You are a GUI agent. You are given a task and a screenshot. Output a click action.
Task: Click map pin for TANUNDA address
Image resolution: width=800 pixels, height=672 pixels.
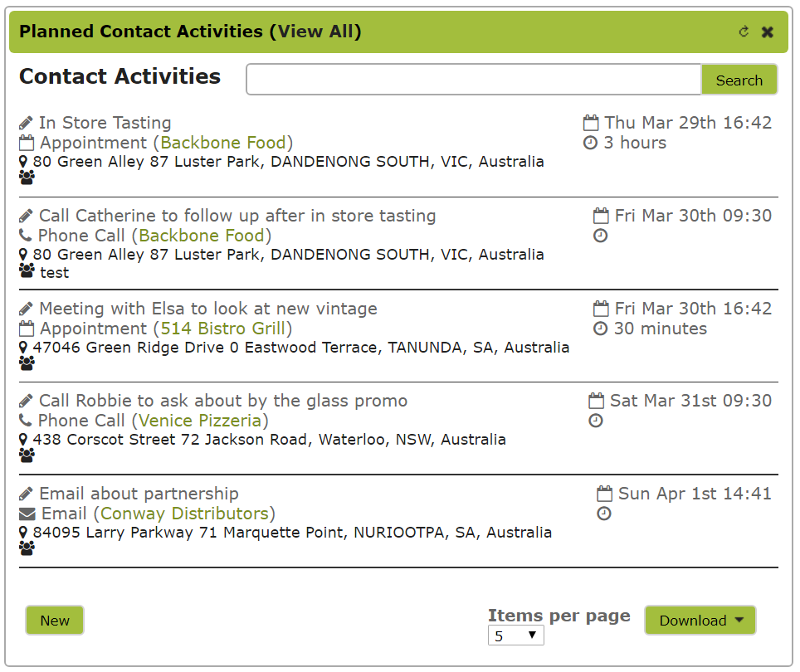pos(23,348)
